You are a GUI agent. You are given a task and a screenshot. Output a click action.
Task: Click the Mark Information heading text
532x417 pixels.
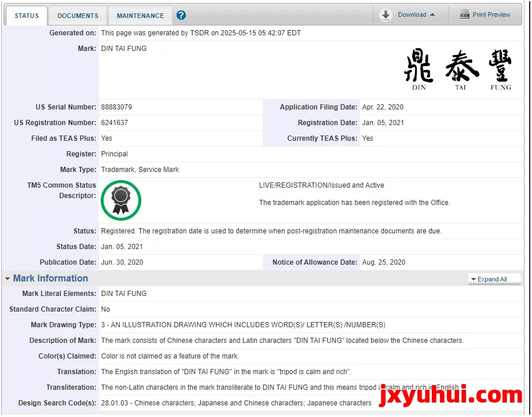coord(50,278)
